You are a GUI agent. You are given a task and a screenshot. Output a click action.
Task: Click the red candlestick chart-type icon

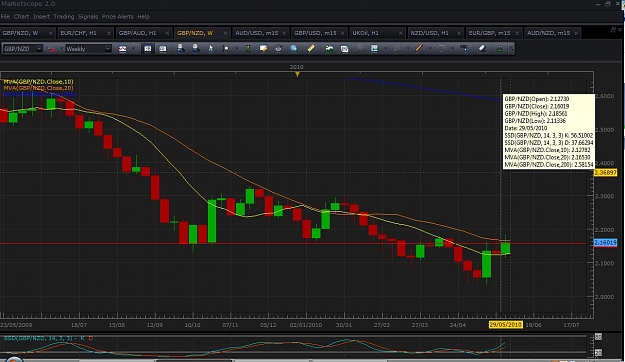click(51, 49)
